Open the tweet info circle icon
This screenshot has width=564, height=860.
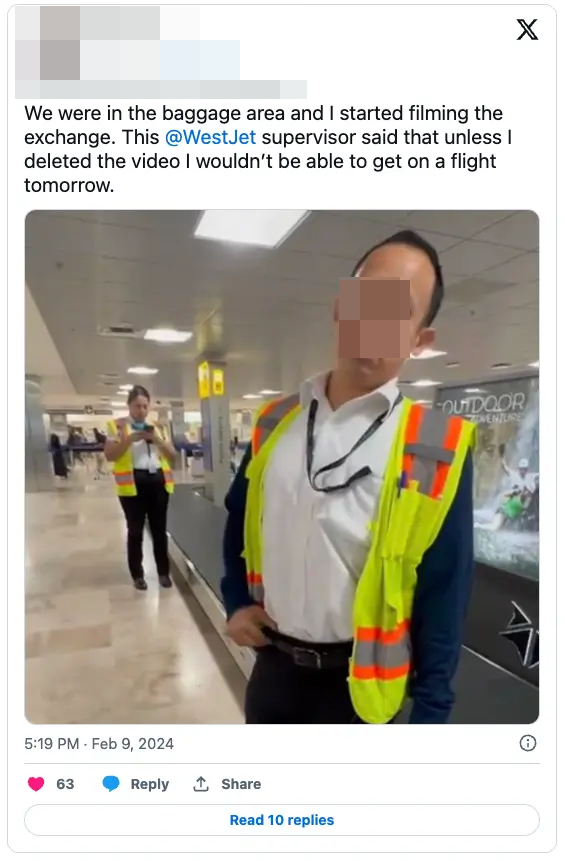(x=527, y=743)
